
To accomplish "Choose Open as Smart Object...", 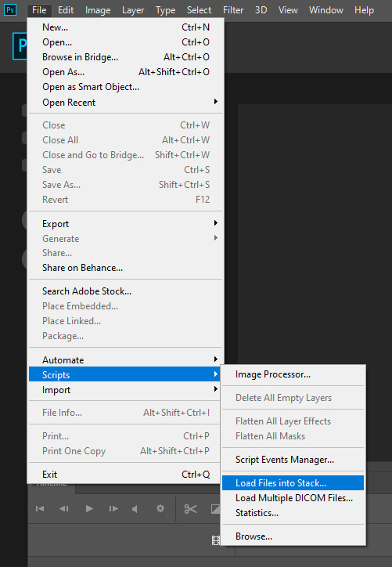I will click(x=125, y=87).
